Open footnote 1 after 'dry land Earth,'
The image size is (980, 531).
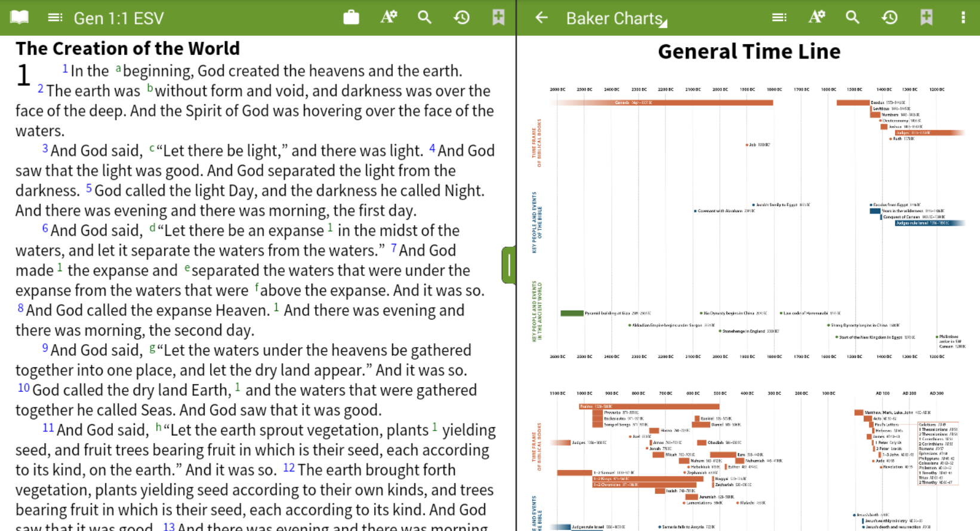coord(238,387)
